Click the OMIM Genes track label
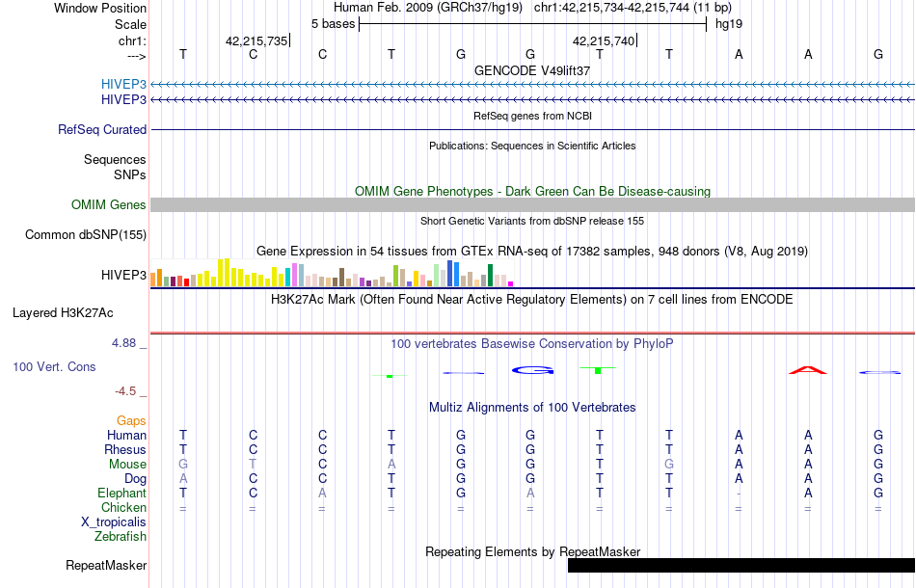 pos(109,205)
